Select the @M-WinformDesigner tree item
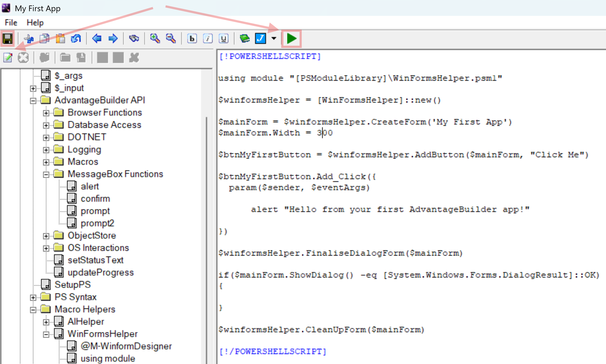Screen dimensions: 606x364 pos(126,346)
